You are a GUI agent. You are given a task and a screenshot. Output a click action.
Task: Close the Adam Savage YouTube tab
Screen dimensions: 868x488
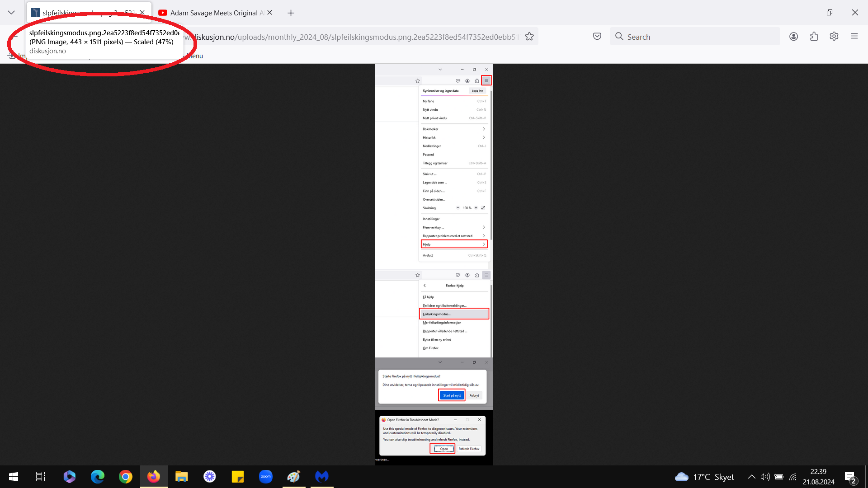269,13
